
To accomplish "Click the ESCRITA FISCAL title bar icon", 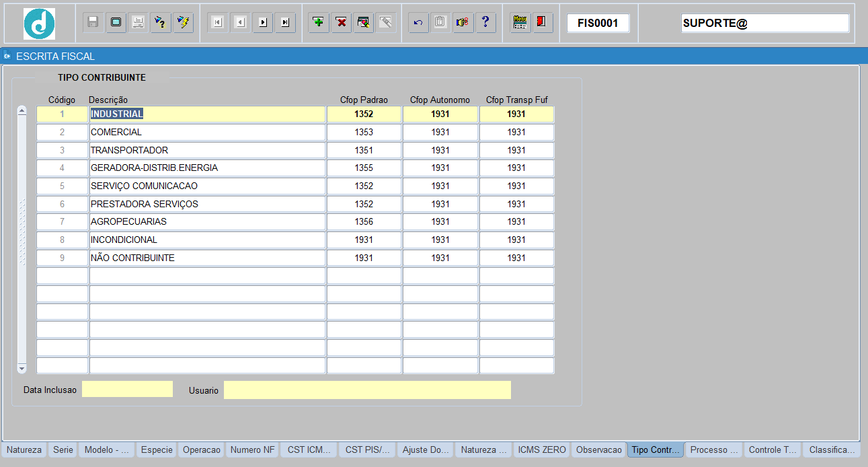I will click(7, 56).
